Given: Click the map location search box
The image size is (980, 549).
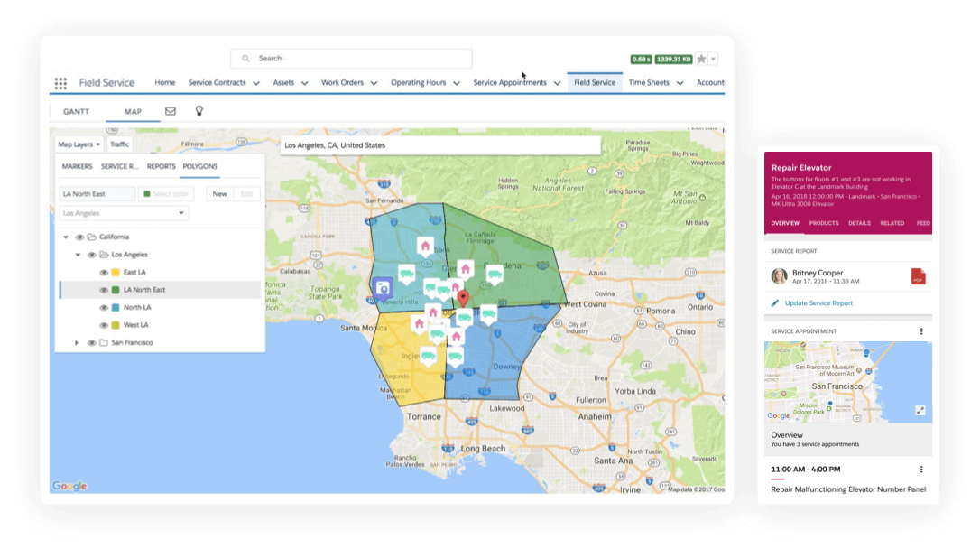Looking at the screenshot, I should (x=440, y=145).
